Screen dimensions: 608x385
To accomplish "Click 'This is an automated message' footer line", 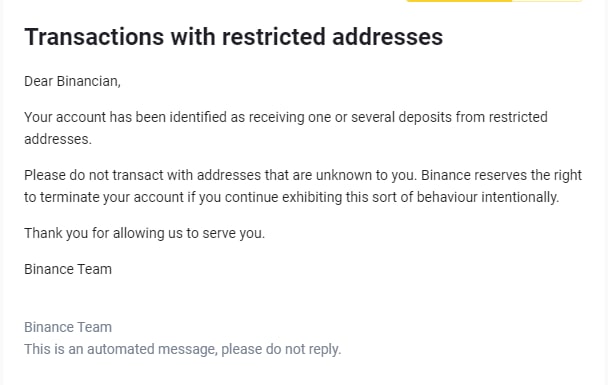I will pos(183,349).
